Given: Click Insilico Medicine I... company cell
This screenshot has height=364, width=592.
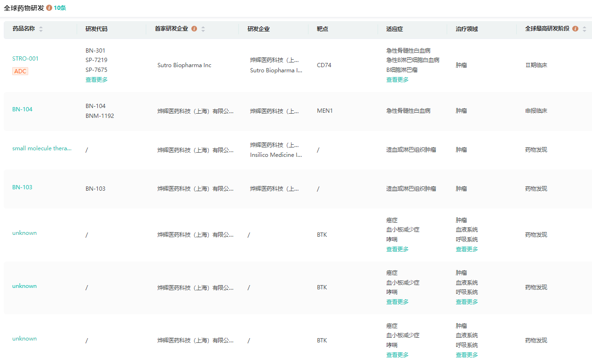Looking at the screenshot, I should [276, 155].
